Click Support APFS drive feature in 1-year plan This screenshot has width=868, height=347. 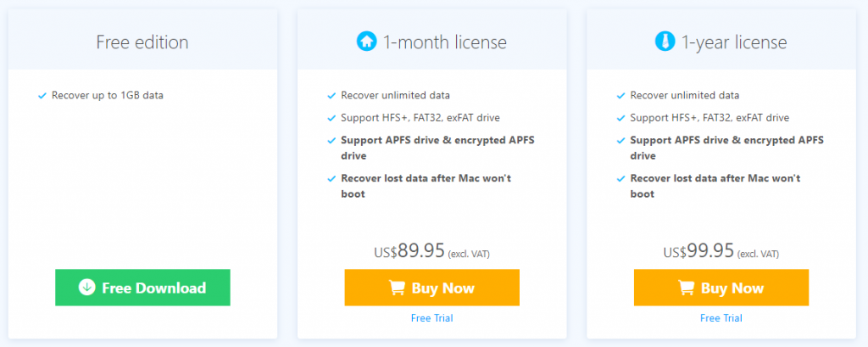click(726, 148)
